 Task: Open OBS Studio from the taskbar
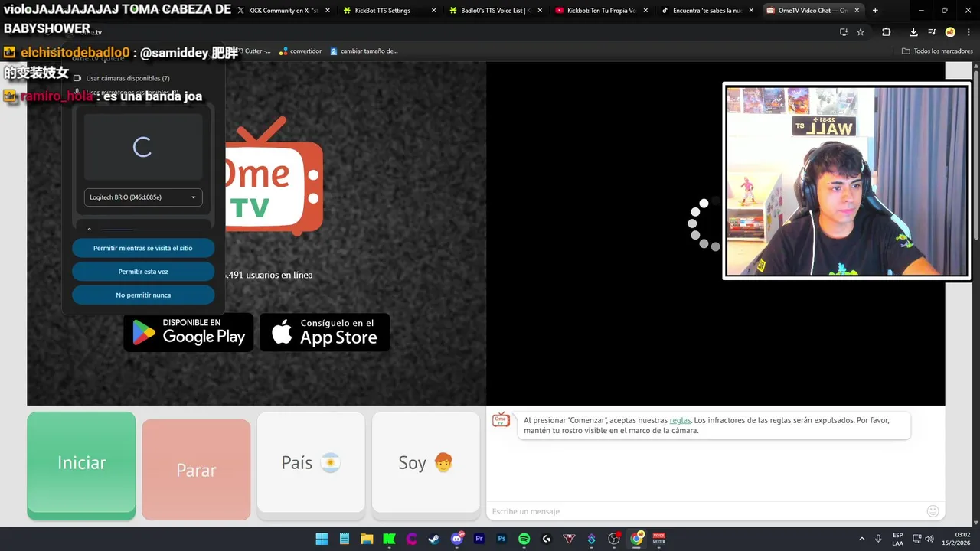[614, 539]
